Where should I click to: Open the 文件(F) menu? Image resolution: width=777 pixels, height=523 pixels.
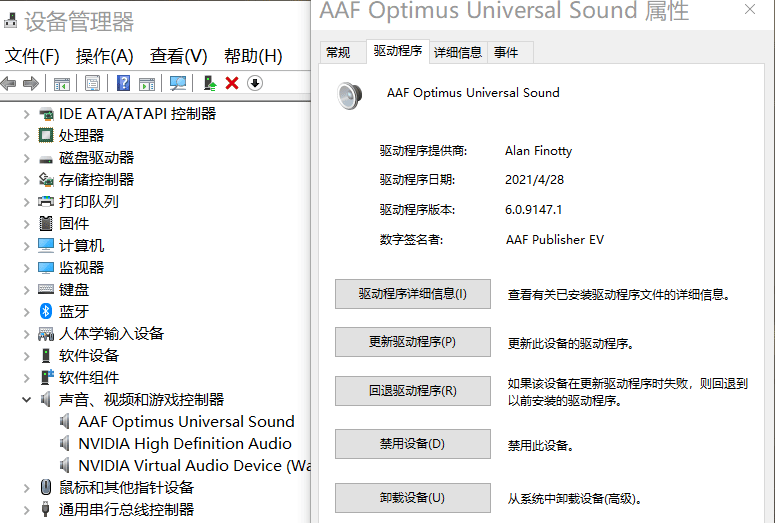tap(32, 56)
